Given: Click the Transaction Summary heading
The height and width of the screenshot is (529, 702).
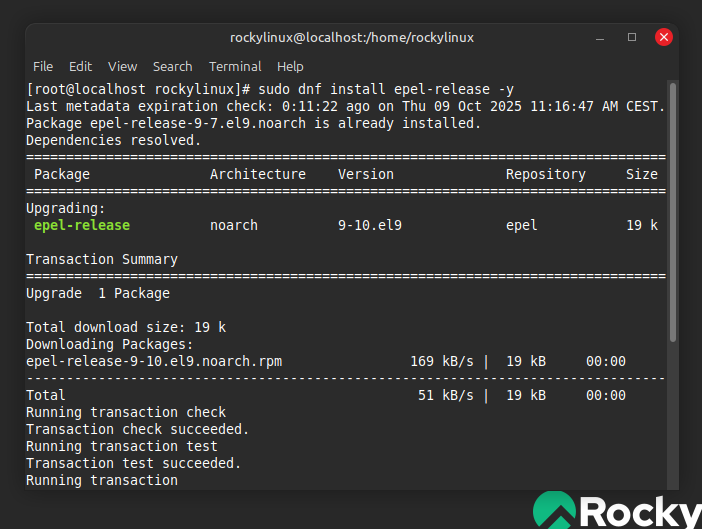Looking at the screenshot, I should click(x=101, y=259).
